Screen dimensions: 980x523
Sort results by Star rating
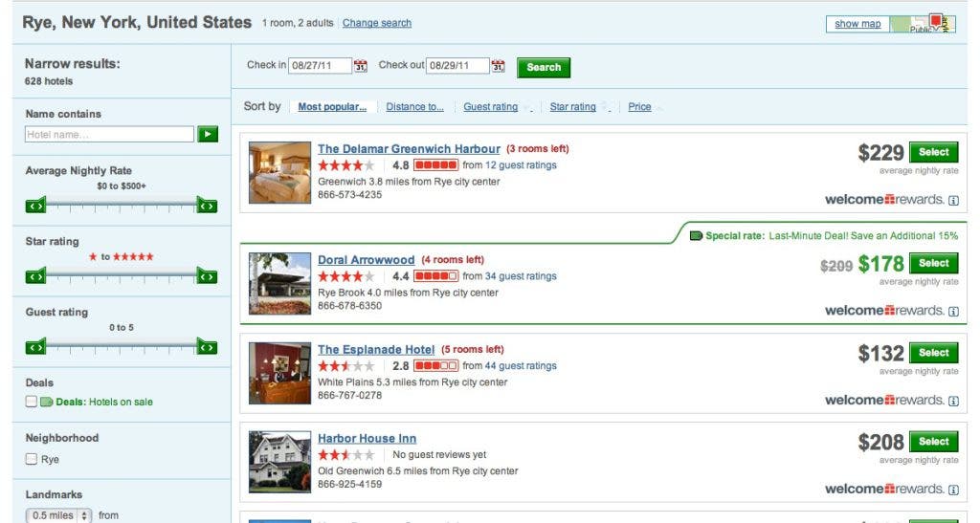[572, 107]
